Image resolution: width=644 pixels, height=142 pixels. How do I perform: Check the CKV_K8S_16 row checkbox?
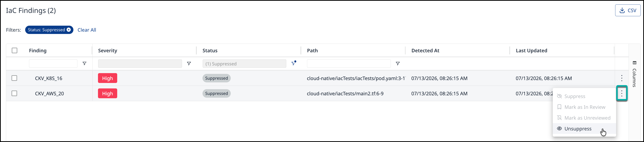tap(14, 78)
